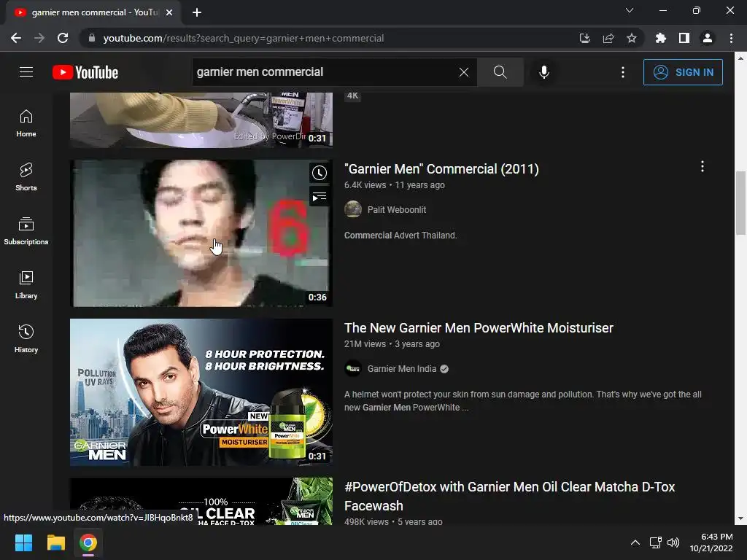Visit Palit Weboonlit channel name
Image resolution: width=747 pixels, height=560 pixels.
[x=397, y=209]
